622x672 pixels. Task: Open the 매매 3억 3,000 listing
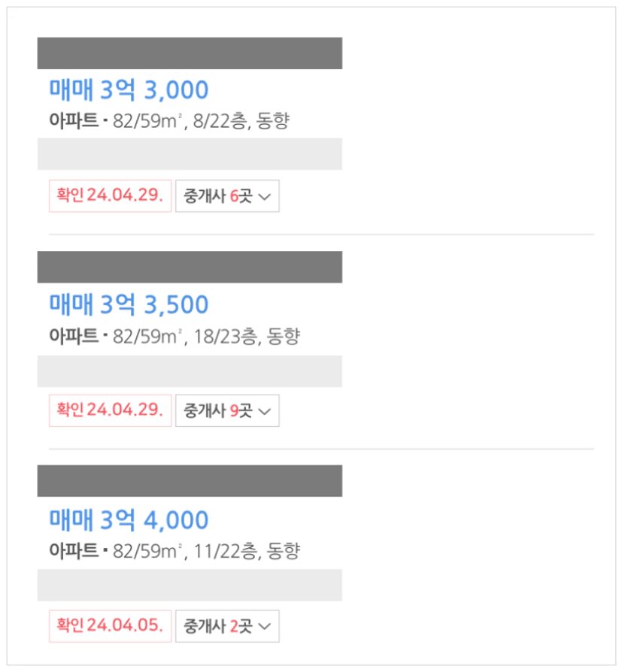click(x=129, y=90)
